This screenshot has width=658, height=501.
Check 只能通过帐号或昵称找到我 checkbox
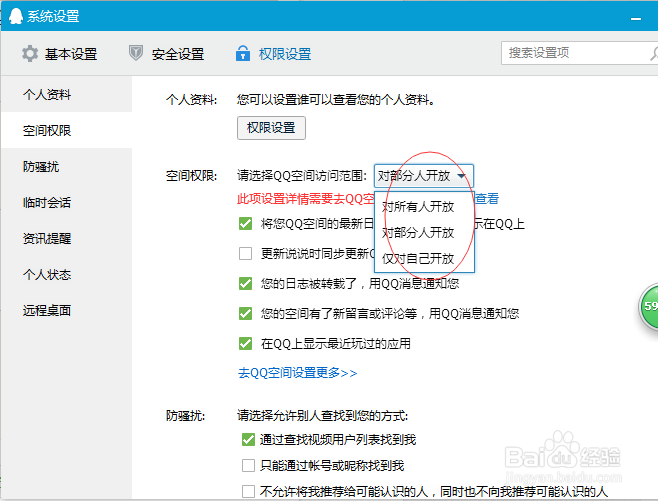248,465
